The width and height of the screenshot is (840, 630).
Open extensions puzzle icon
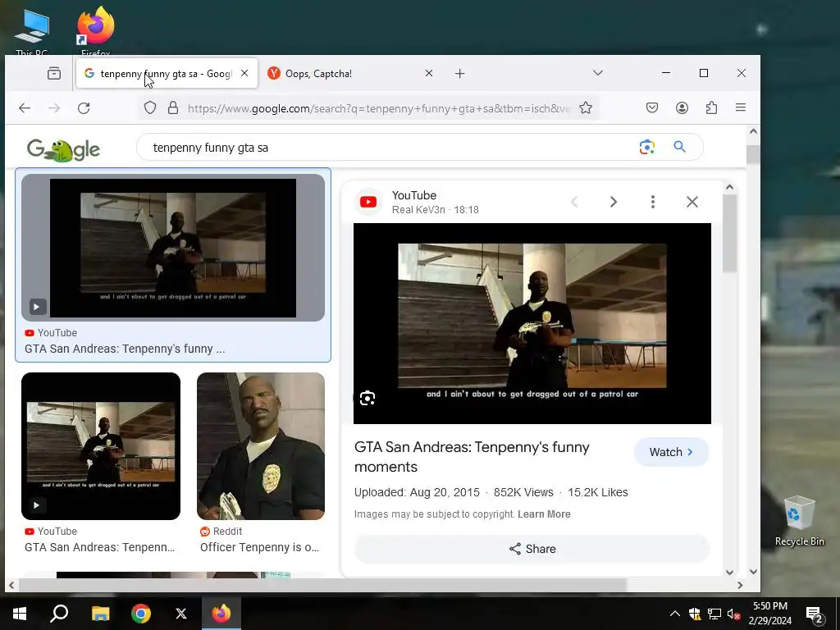711,108
